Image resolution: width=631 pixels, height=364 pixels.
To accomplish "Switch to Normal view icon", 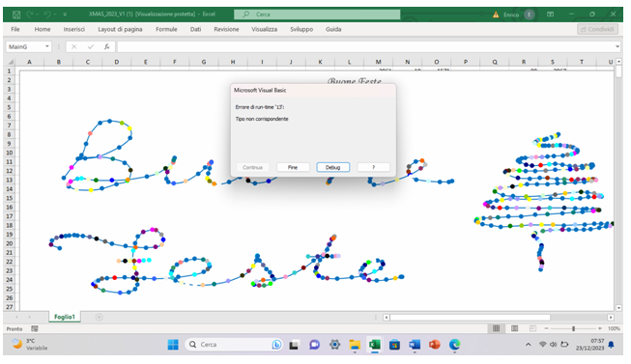I will 496,328.
